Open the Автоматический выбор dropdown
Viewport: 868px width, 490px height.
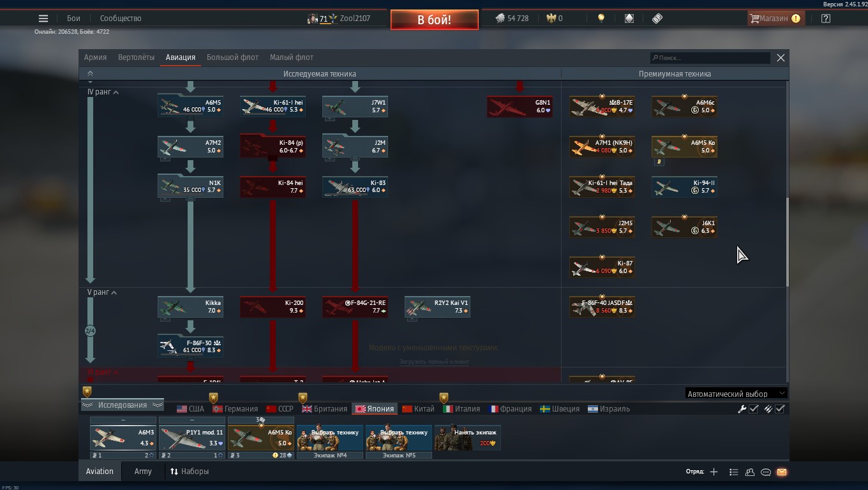[736, 394]
